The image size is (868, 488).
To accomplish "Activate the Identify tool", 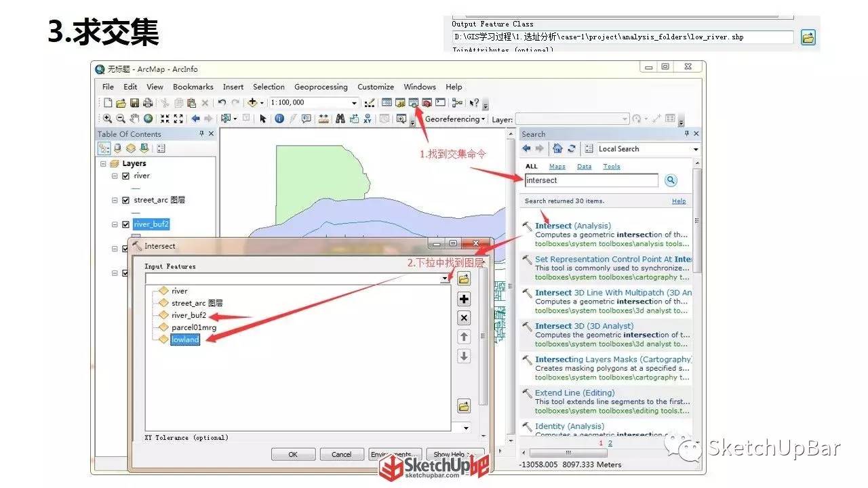I will pyautogui.click(x=279, y=119).
